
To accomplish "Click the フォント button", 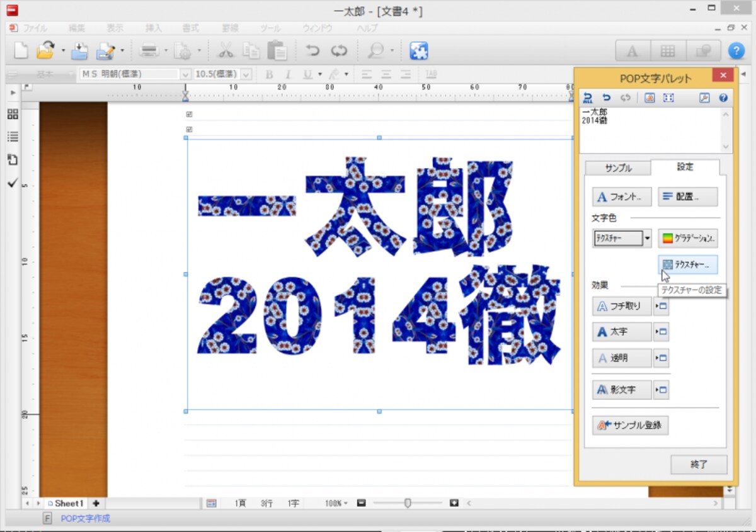I will tap(622, 197).
